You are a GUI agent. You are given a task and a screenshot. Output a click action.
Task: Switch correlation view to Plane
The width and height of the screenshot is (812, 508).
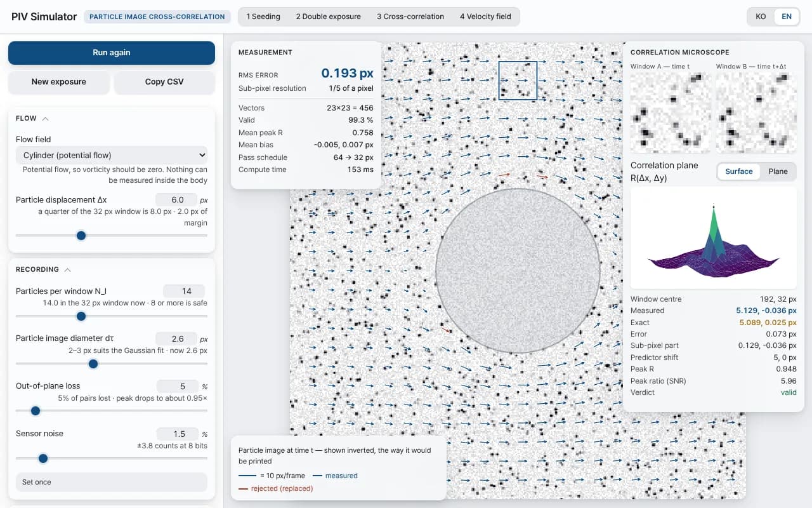(x=778, y=171)
